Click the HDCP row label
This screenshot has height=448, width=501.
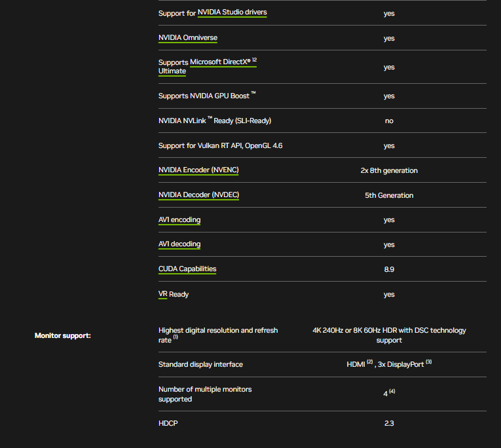[168, 423]
